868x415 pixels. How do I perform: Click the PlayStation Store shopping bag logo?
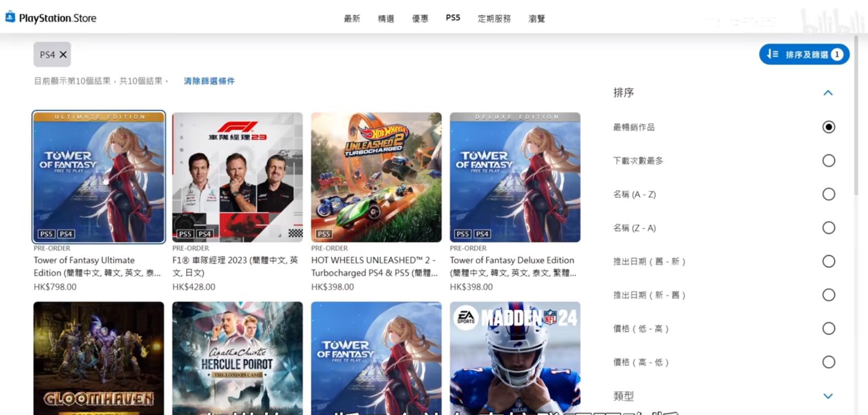coord(10,18)
